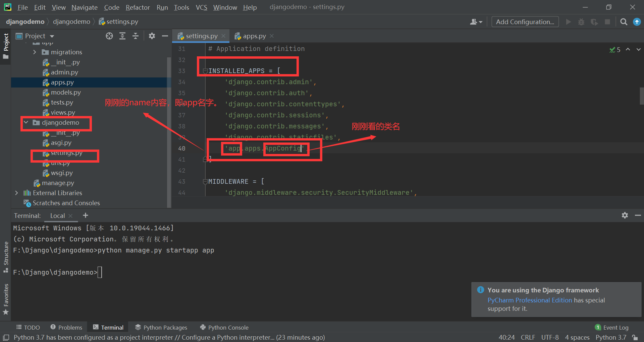Switch to apps.py editor tab
The width and height of the screenshot is (644, 342).
click(x=254, y=36)
